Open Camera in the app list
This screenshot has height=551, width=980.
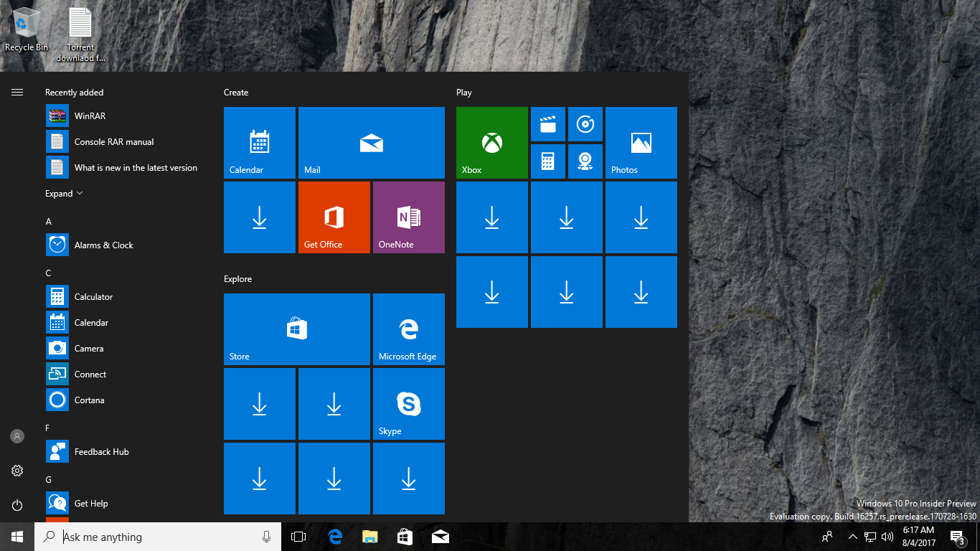click(126, 348)
